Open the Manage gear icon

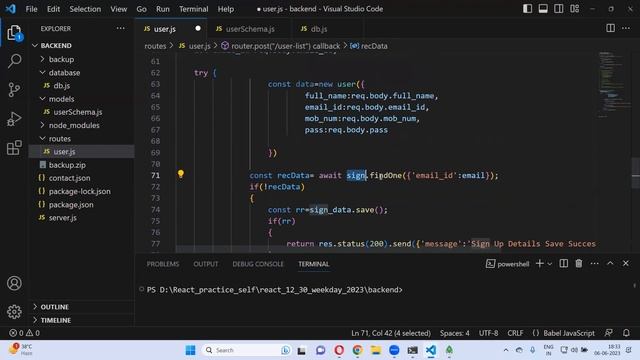14,311
